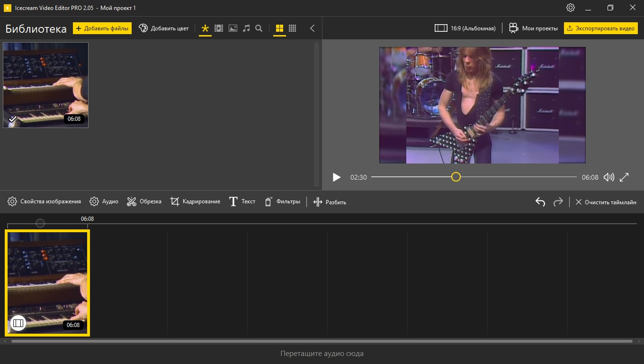Filter library by audio files

tap(246, 28)
